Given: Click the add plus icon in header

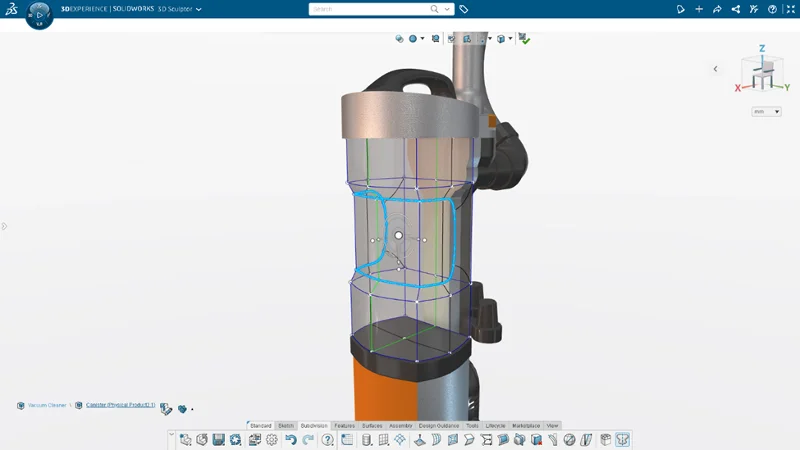Looking at the screenshot, I should click(x=699, y=9).
